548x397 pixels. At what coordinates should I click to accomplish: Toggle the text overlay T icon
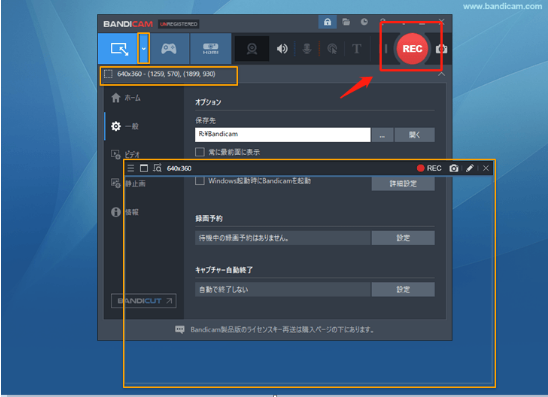[x=356, y=49]
